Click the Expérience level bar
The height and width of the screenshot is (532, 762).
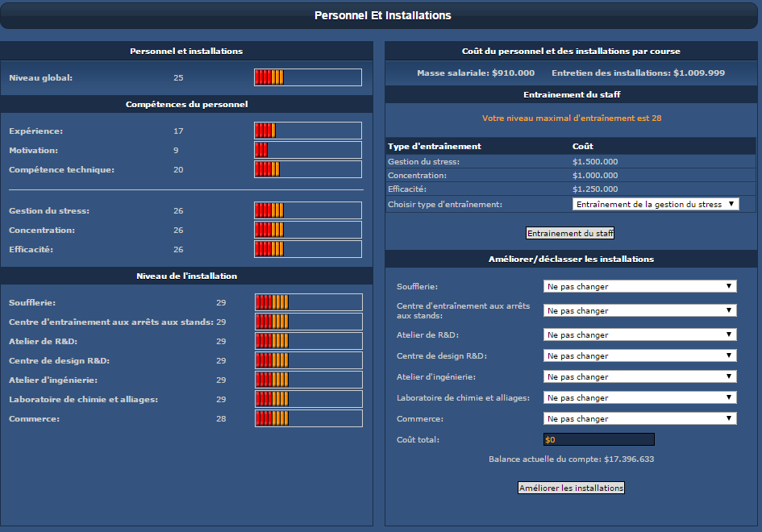point(307,131)
